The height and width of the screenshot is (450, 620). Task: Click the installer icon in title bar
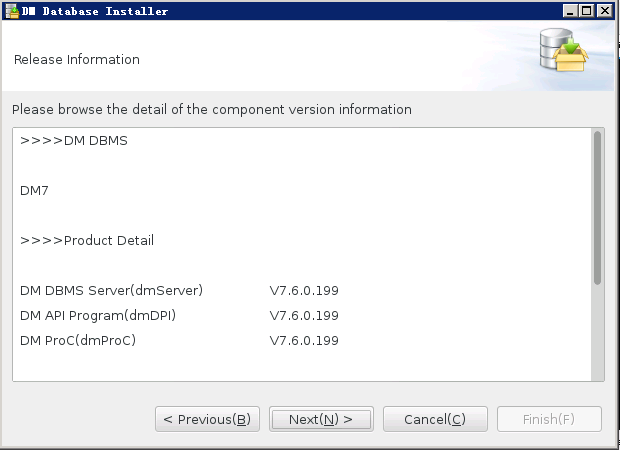coord(12,11)
